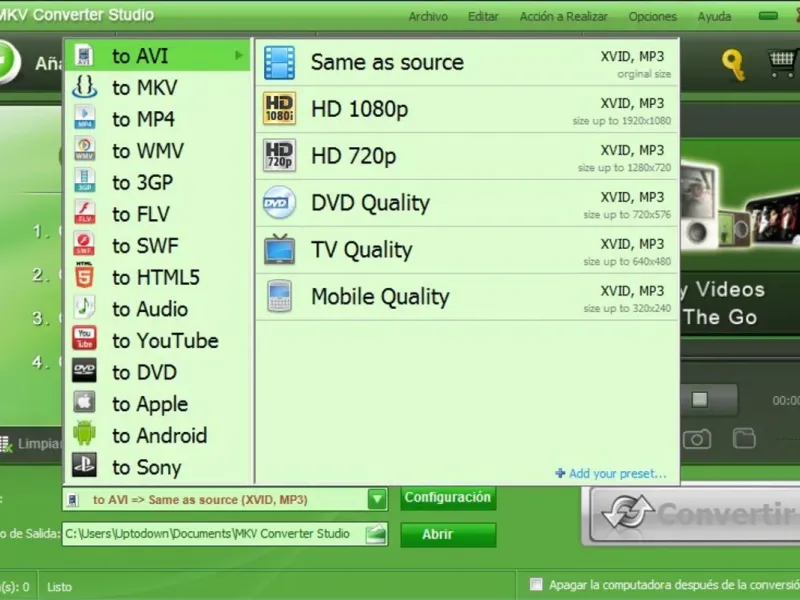Image resolution: width=800 pixels, height=600 pixels.
Task: Select to WMV text entry
Action: pyautogui.click(x=147, y=151)
